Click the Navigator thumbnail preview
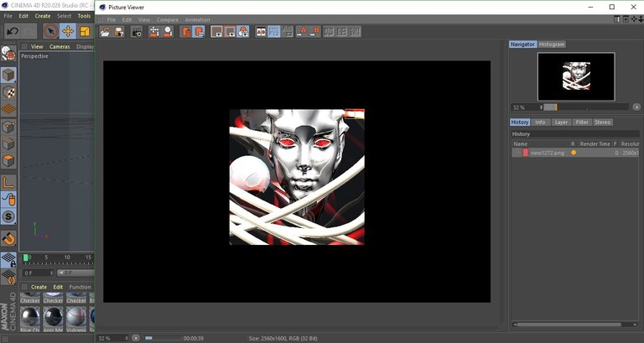Image resolution: width=644 pixels, height=343 pixels. (x=576, y=76)
